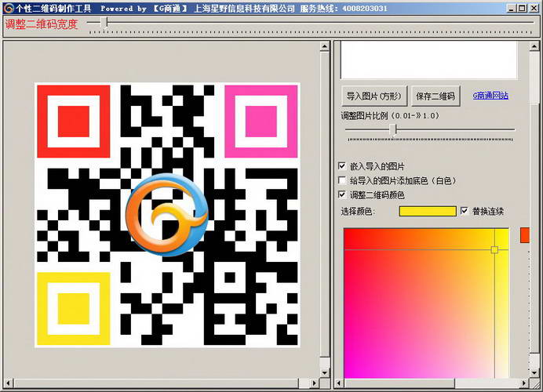Screen dimensions: 543x392
Task: Enable 给导入的图片添加底色（白色） checkbox
Action: [342, 180]
